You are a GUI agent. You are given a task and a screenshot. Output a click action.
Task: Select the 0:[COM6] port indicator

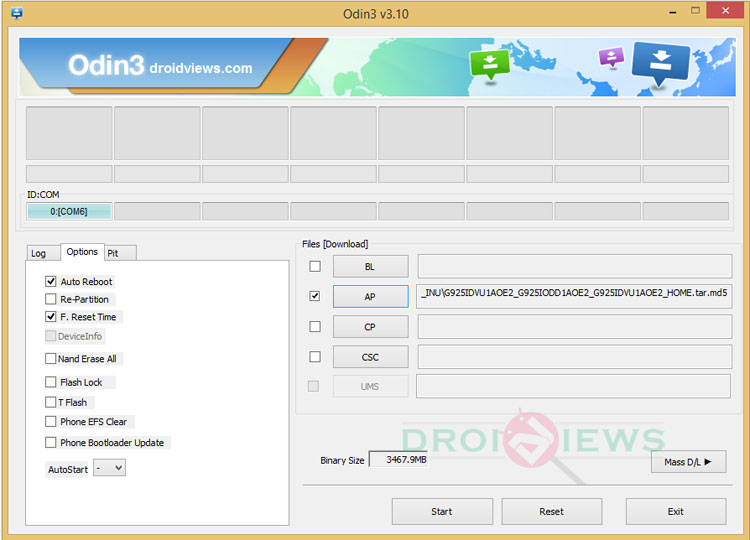[x=69, y=211]
